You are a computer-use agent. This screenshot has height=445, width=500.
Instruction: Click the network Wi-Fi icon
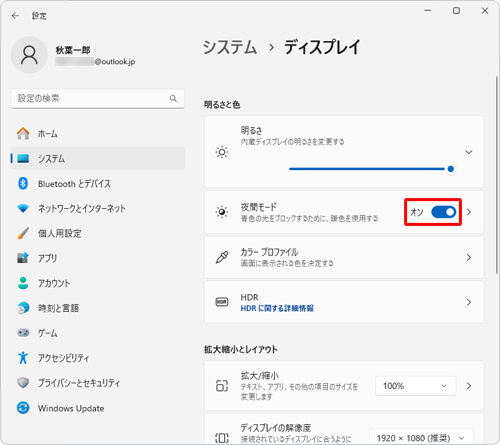tap(23, 208)
